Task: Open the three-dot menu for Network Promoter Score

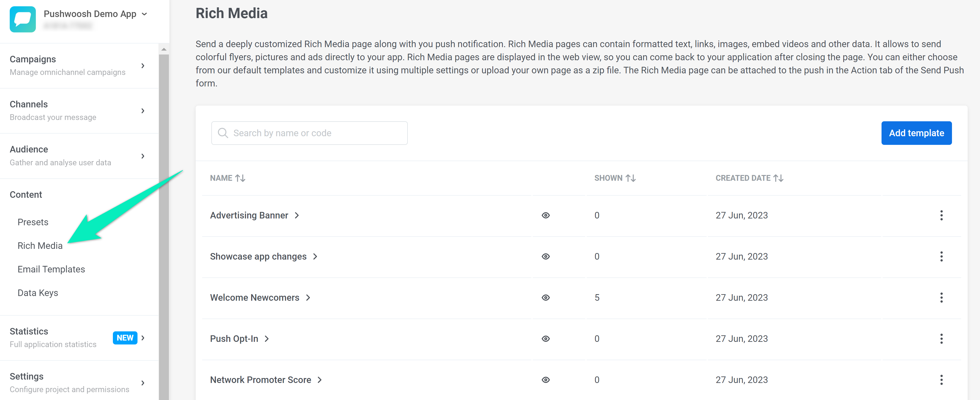Action: coord(941,380)
